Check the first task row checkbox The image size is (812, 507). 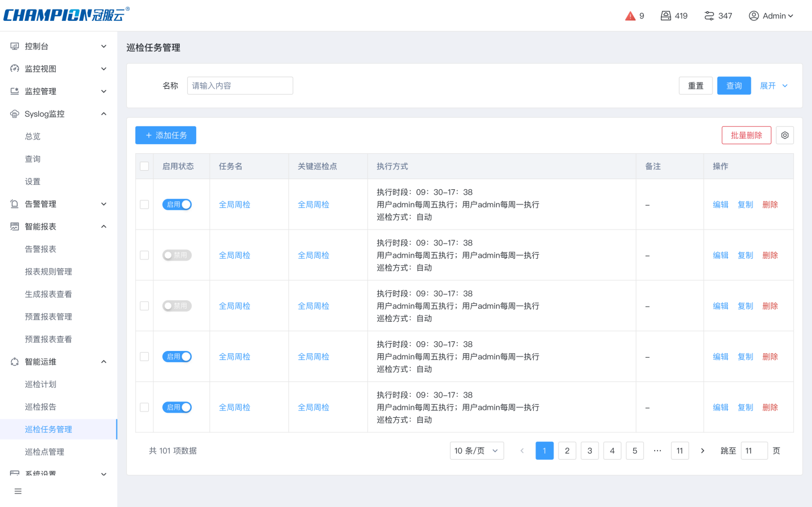pos(144,204)
